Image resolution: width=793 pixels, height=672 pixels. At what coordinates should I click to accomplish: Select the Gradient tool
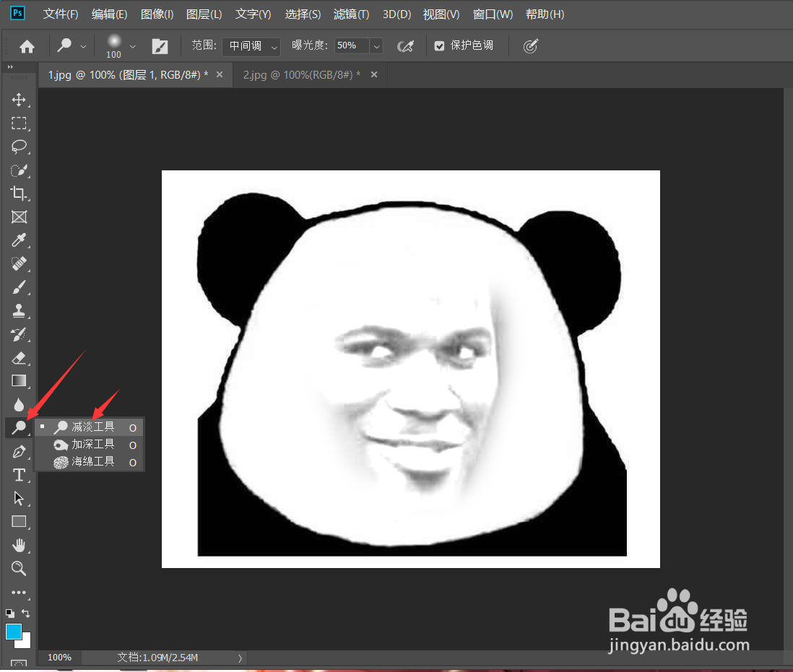click(x=19, y=380)
